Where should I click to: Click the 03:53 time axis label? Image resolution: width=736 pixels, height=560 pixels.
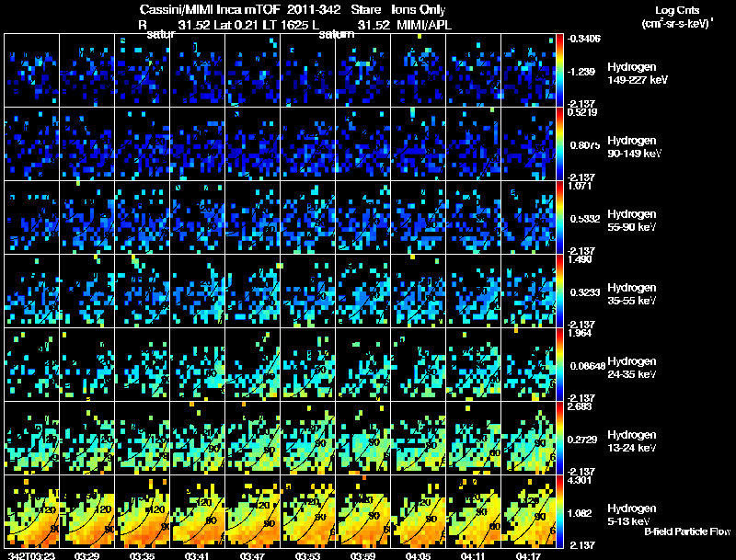click(x=307, y=555)
